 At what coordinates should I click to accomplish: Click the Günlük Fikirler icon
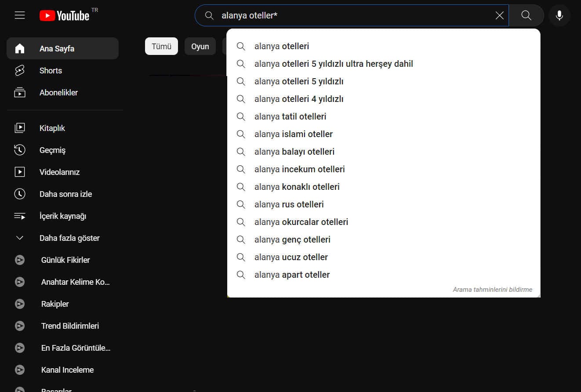point(20,260)
